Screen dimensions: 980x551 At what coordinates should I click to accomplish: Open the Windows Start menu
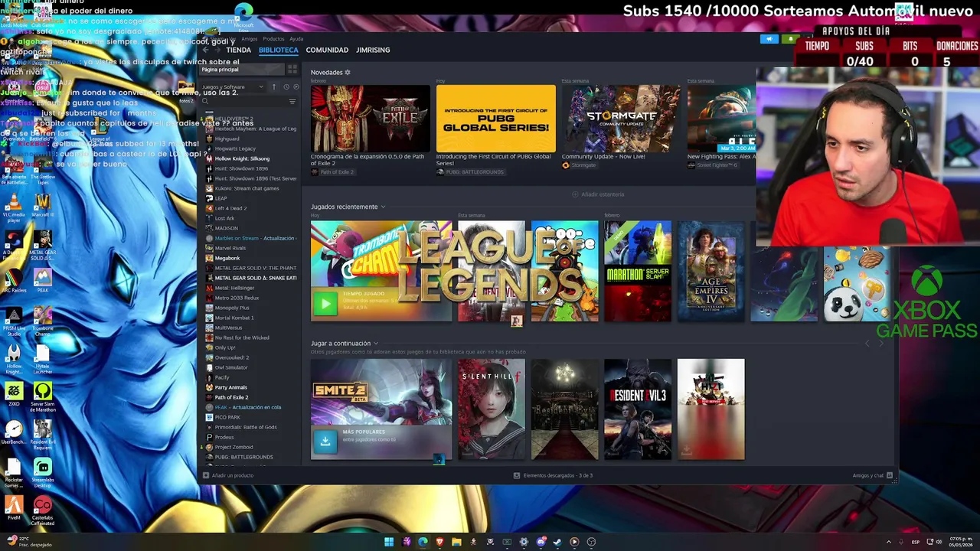389,542
